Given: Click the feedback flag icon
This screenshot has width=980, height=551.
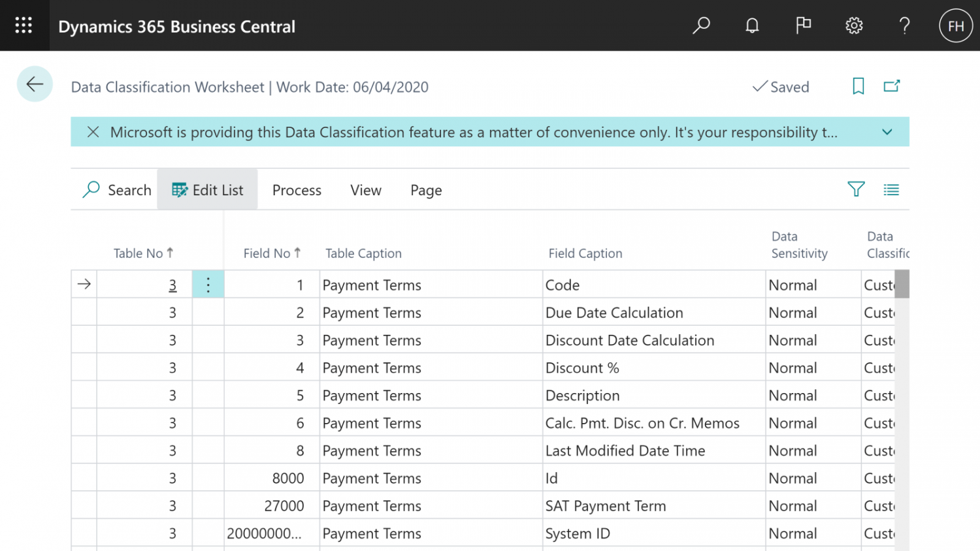Looking at the screenshot, I should (803, 25).
